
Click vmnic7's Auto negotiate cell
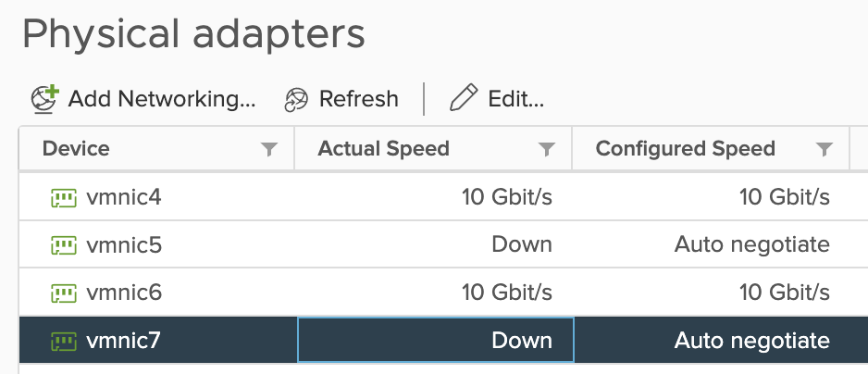click(x=751, y=341)
